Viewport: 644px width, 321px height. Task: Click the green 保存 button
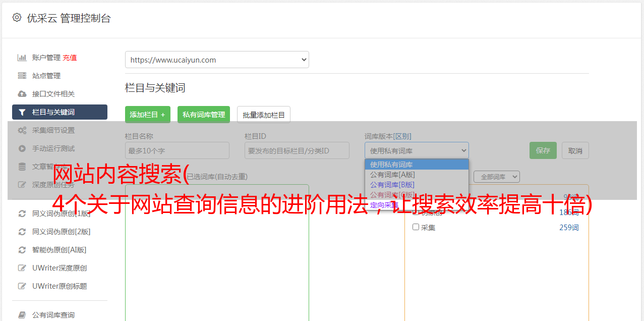coord(543,150)
